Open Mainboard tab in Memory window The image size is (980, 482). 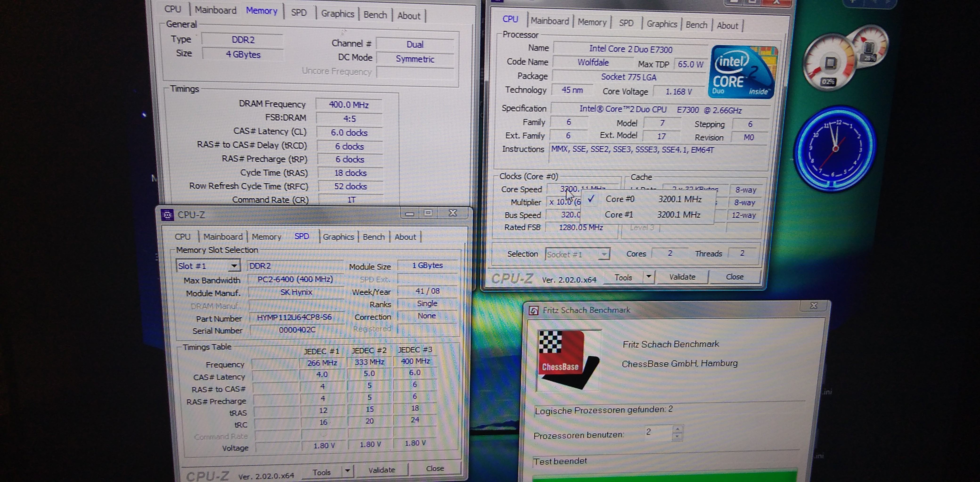[x=215, y=10]
